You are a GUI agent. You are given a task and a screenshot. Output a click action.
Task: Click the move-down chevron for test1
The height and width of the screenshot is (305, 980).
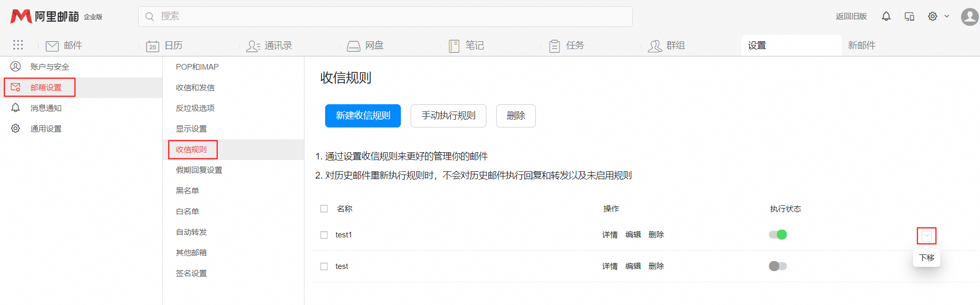[926, 236]
